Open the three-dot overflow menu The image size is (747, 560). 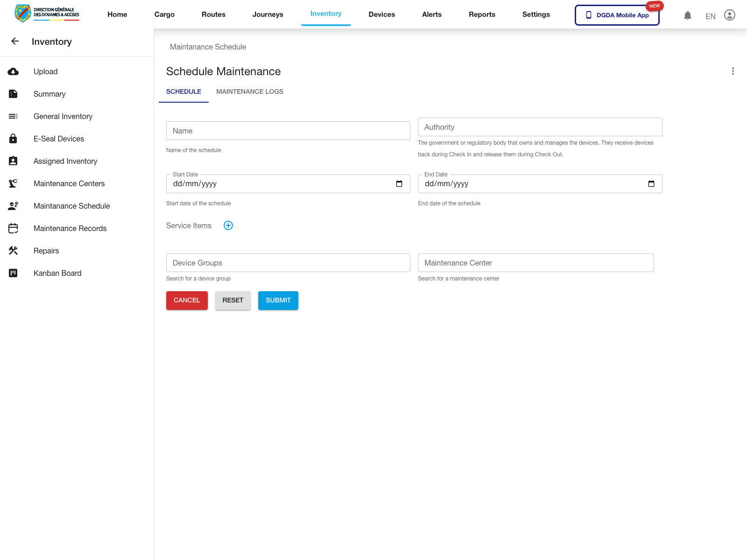733,71
